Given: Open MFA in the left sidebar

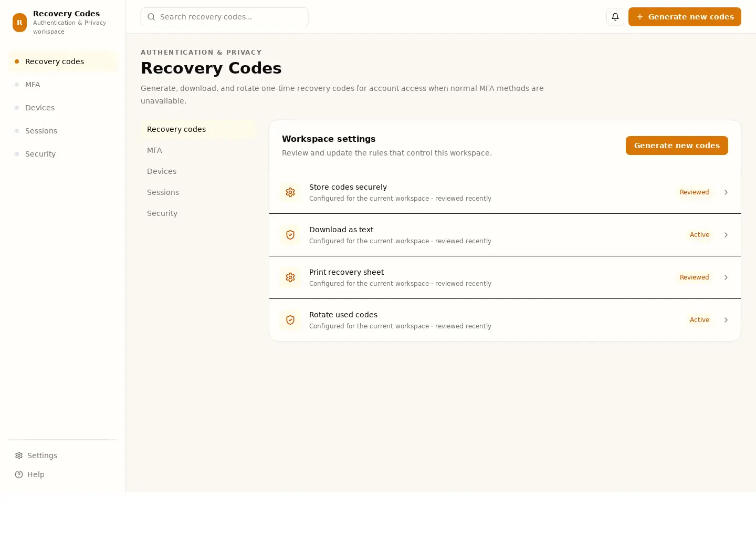Looking at the screenshot, I should click(62, 85).
